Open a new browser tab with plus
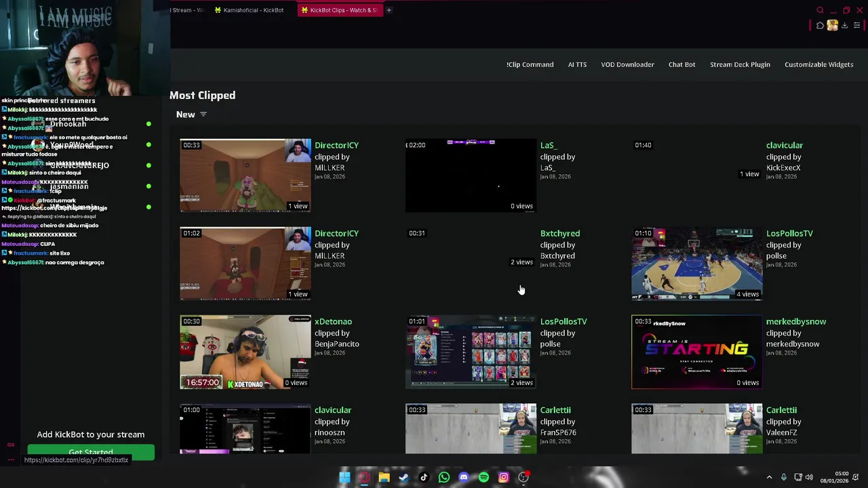868x488 pixels. [389, 10]
